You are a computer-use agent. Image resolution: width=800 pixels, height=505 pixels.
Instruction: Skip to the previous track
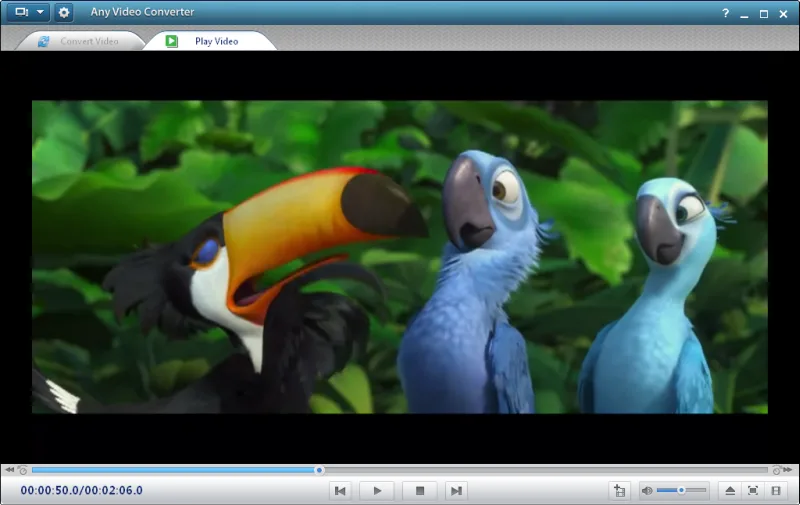(x=340, y=491)
